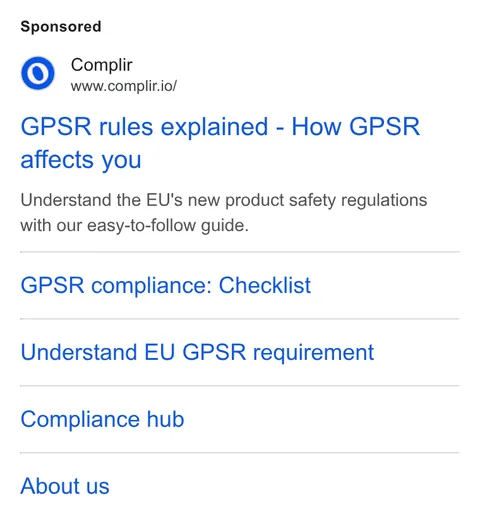Open the About us sitelink
The height and width of the screenshot is (519, 480).
tap(65, 486)
